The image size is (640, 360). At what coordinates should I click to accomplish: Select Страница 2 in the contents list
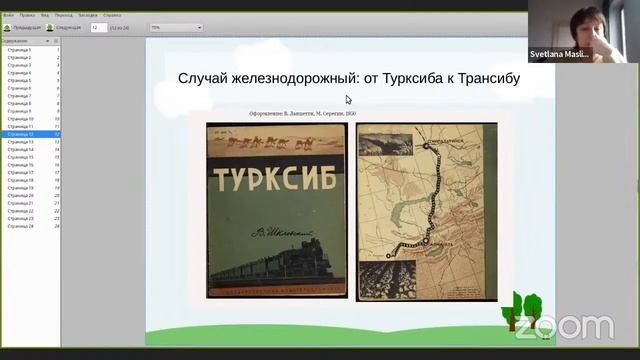click(31, 58)
